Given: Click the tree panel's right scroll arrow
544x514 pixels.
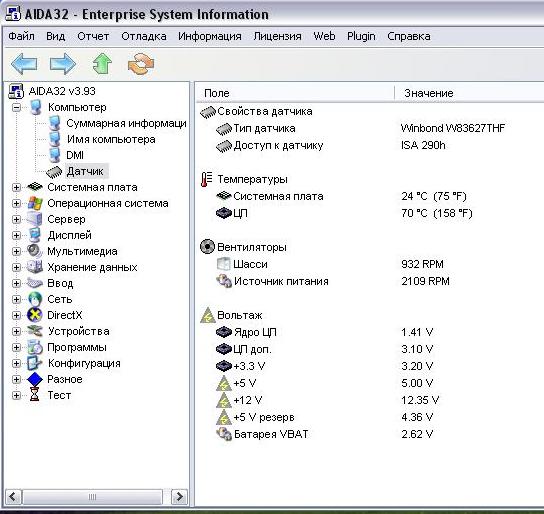Looking at the screenshot, I should coord(179,497).
